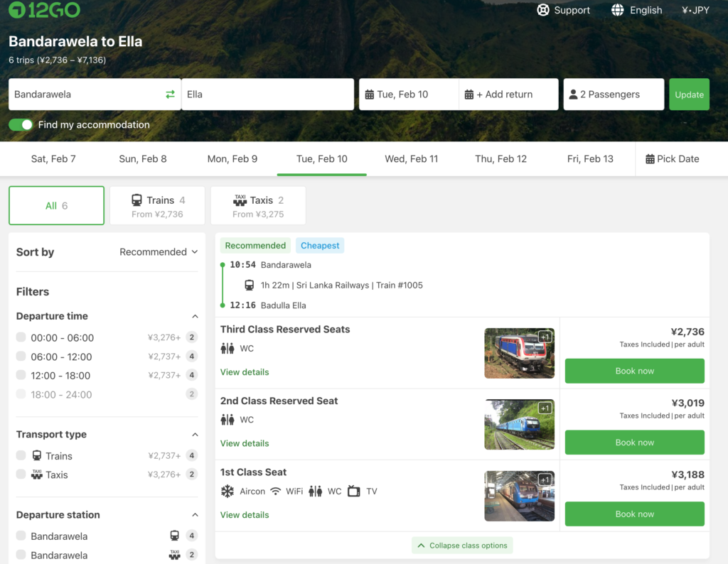
Task: Enable the Taxis transport type checkbox
Action: pyautogui.click(x=21, y=474)
